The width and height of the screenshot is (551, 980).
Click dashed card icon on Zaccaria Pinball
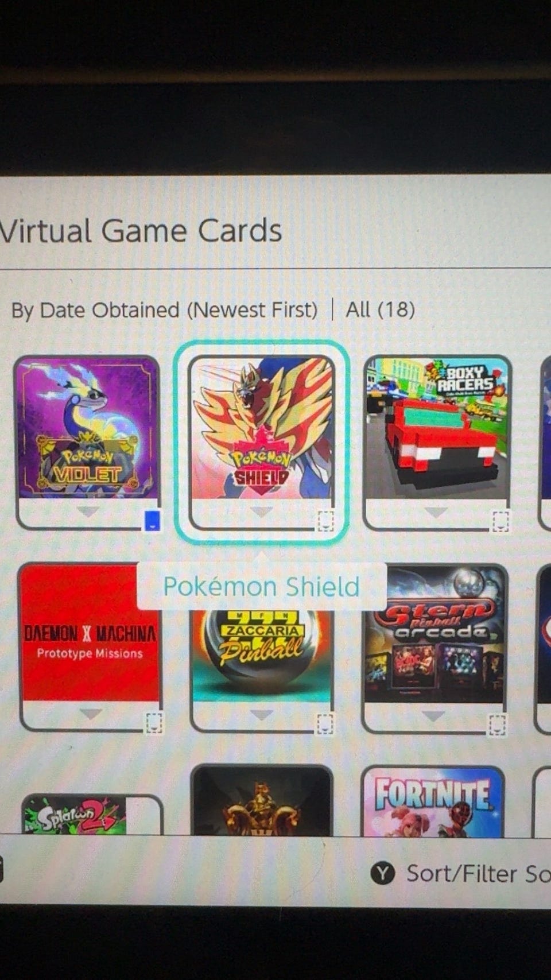pyautogui.click(x=325, y=724)
